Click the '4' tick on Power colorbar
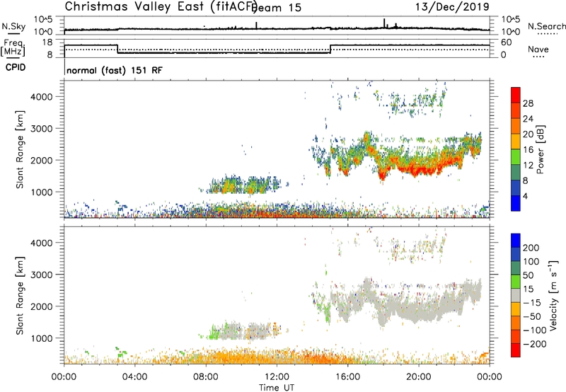This screenshot has height=392, width=566. (525, 196)
